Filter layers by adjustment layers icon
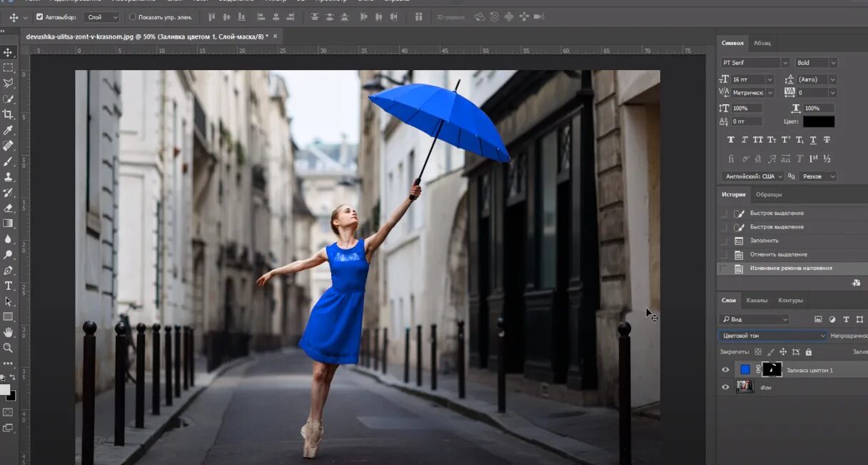 point(832,319)
